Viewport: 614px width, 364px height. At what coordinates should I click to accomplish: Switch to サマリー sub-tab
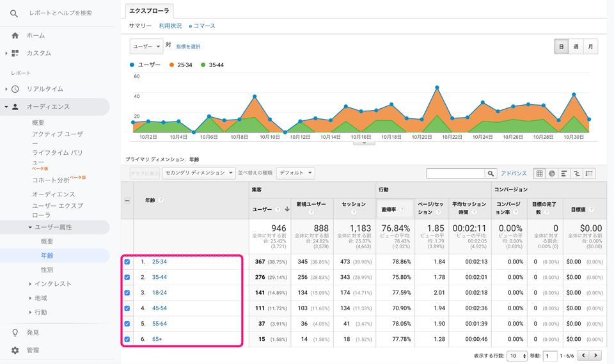coord(140,26)
